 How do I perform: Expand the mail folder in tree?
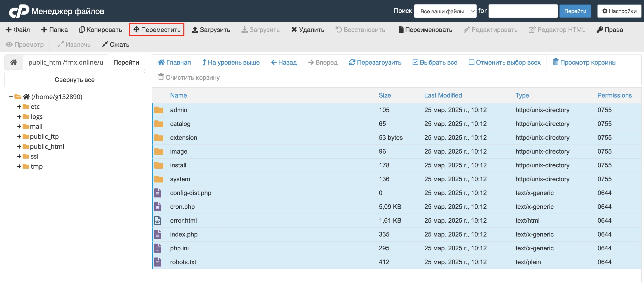[19, 126]
